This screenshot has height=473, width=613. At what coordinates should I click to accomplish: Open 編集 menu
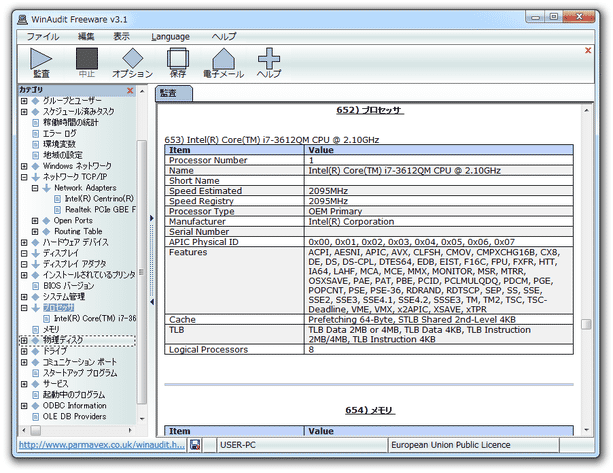point(86,36)
